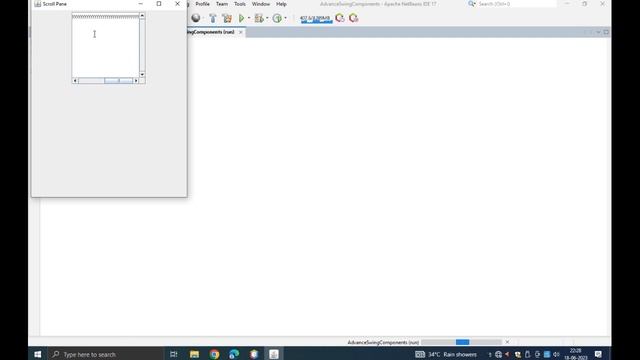Click the second profiling snapshot icon
The width and height of the screenshot is (640, 360).
pyautogui.click(x=353, y=18)
